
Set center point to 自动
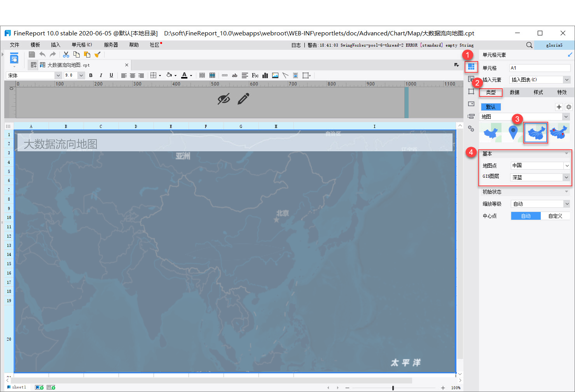(526, 216)
